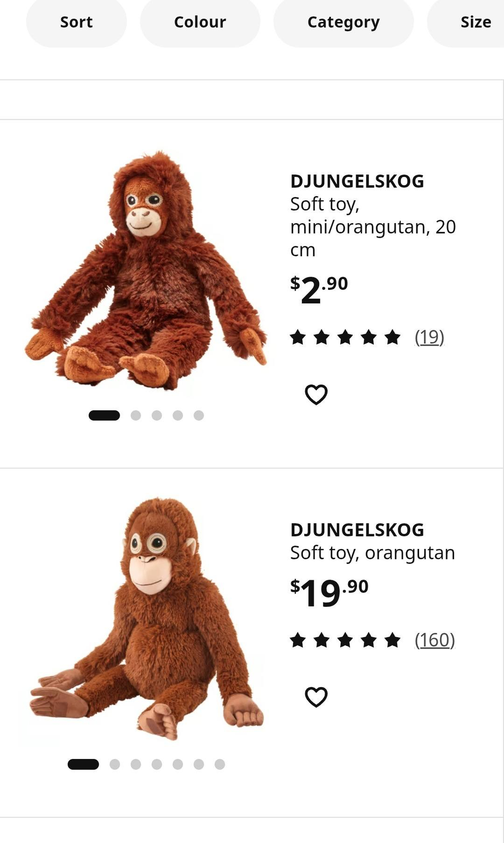Viewport: 504px width, 843px height.
Task: Click the $2.90 price
Action: coord(319,289)
